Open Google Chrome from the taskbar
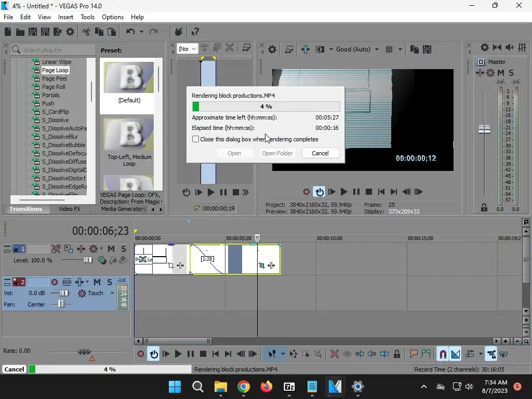Viewport: 532px width, 399px height. (x=243, y=387)
